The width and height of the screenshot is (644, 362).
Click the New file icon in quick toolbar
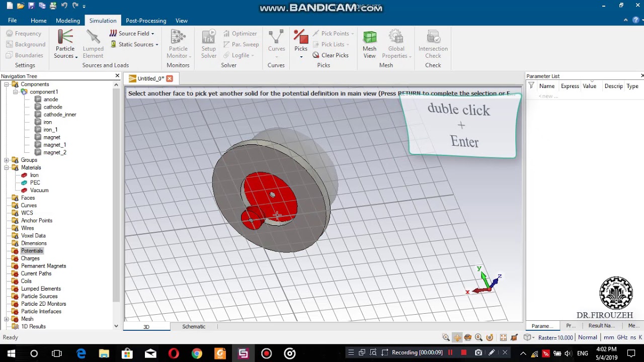click(x=9, y=6)
